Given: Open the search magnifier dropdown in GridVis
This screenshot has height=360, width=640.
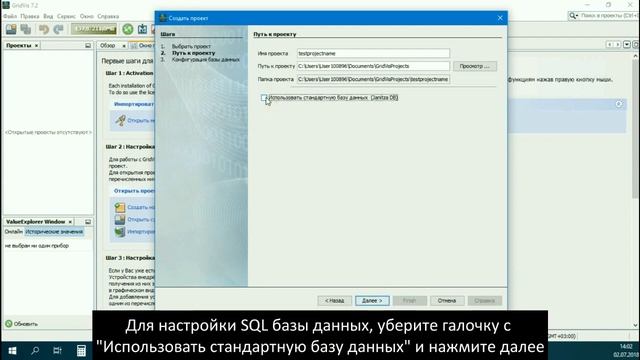Looking at the screenshot, I should pyautogui.click(x=574, y=16).
